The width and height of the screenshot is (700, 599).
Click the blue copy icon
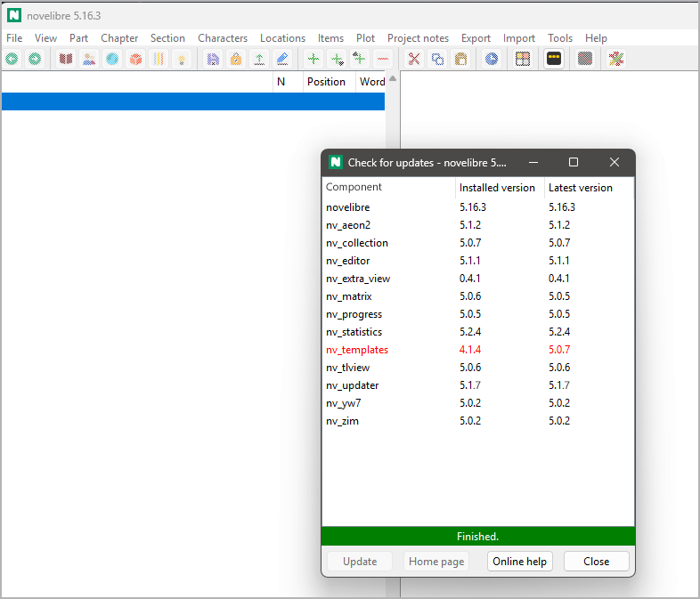(x=437, y=59)
